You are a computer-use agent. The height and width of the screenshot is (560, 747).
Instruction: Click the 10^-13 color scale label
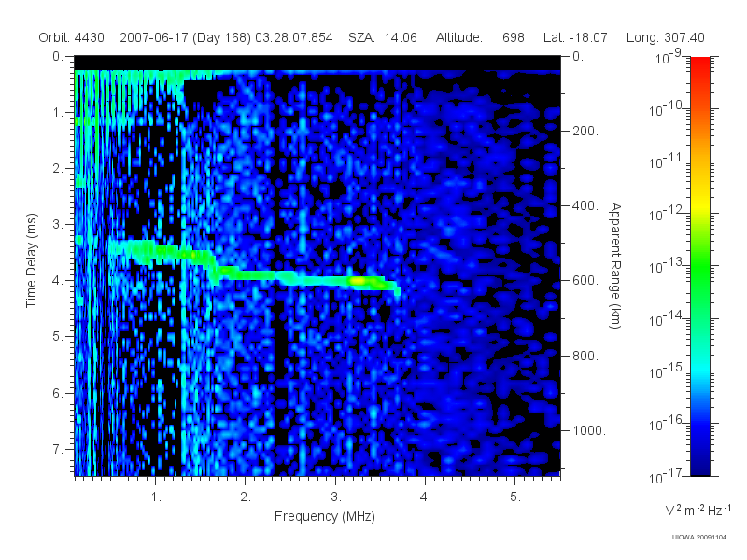tap(666, 267)
